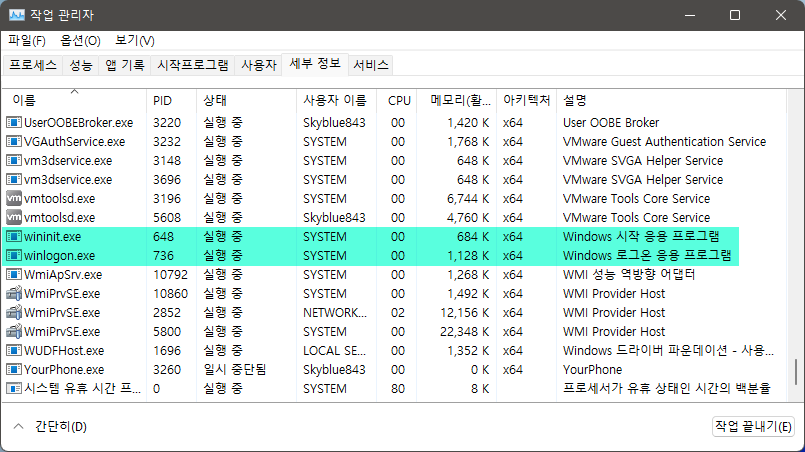
Task: Switch to the 성능 tab
Action: 81,65
